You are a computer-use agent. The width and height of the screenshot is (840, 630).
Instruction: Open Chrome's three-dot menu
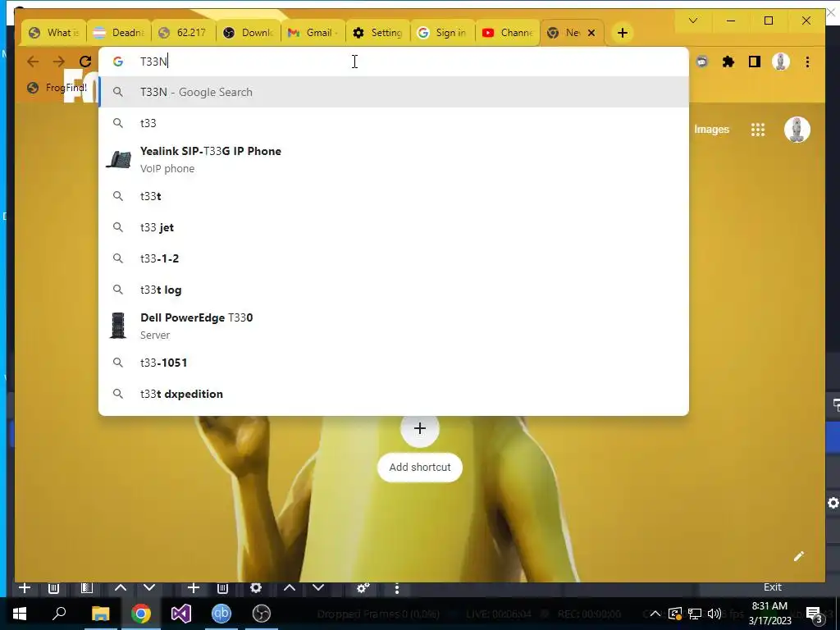(807, 62)
